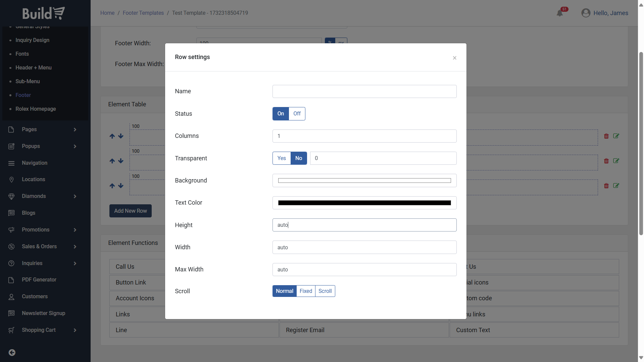This screenshot has height=362, width=644.
Task: Move the first row up with the arrow
Action: (112, 136)
